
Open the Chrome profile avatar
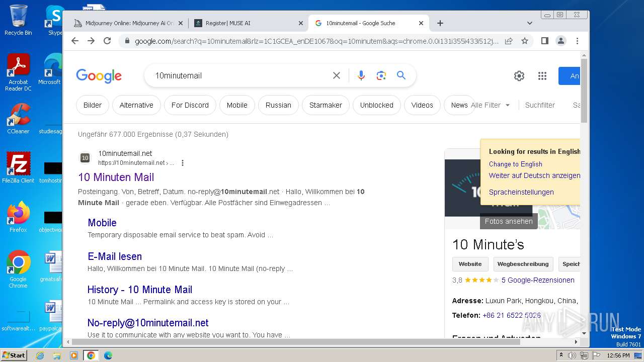[x=561, y=41]
